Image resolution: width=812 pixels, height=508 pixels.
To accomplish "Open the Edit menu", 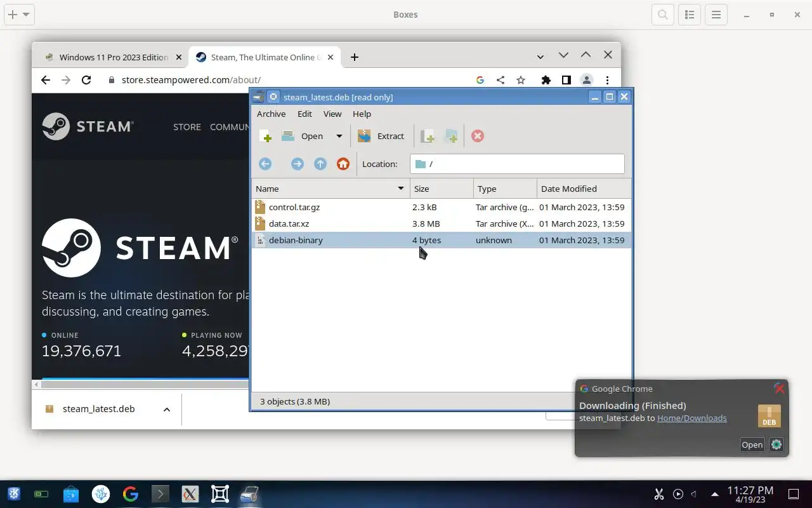I will point(304,114).
